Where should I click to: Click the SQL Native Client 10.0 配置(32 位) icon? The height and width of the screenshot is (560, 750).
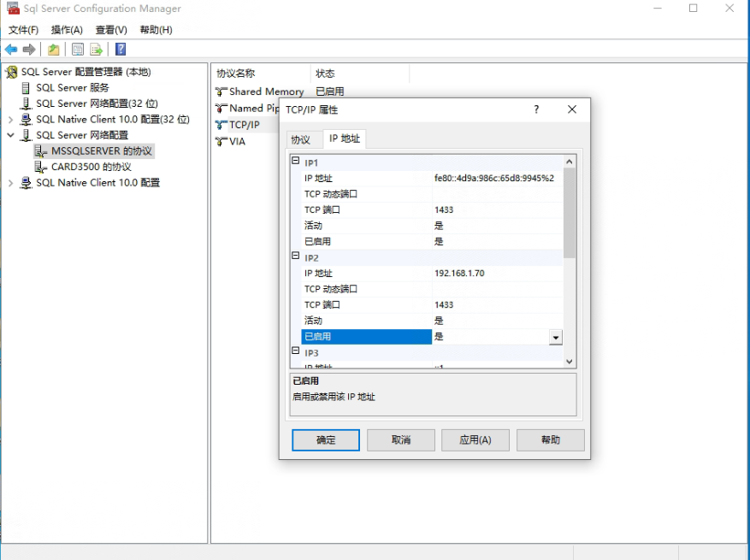tap(26, 120)
